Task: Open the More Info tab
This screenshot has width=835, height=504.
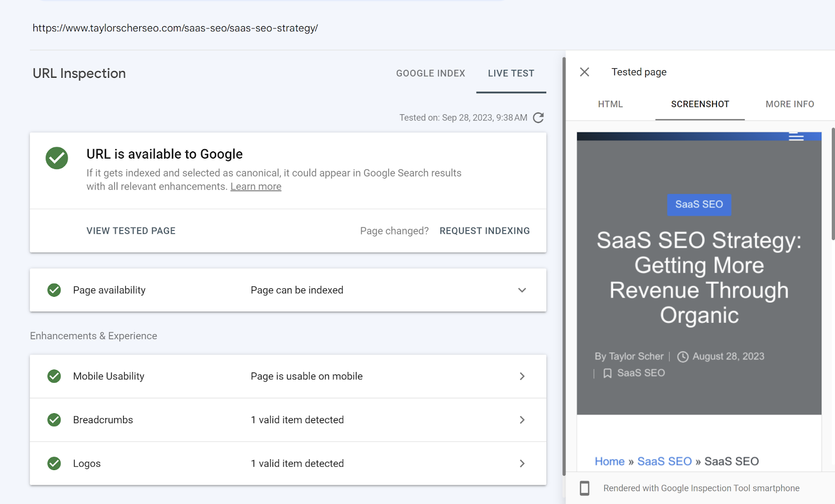Action: click(790, 104)
